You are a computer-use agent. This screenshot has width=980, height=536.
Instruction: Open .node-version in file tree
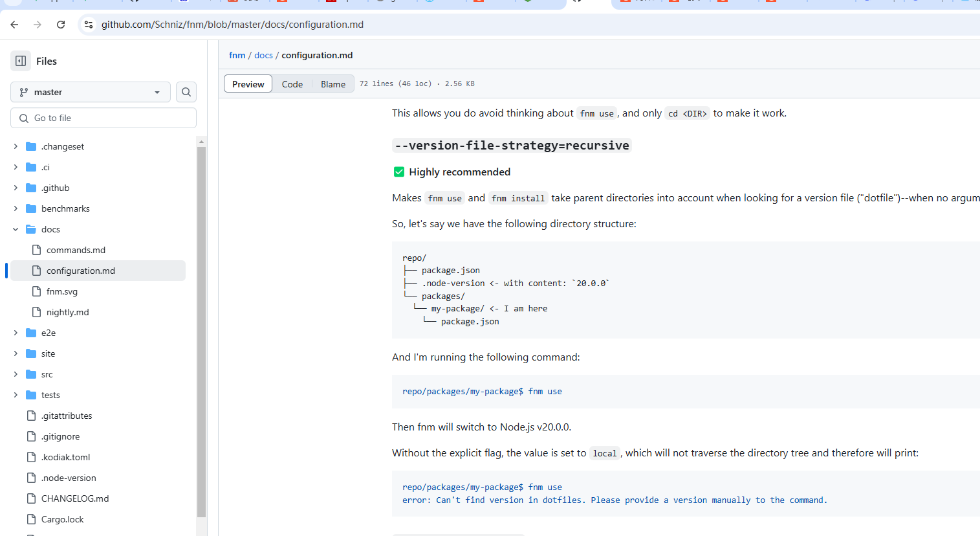pyautogui.click(x=69, y=478)
